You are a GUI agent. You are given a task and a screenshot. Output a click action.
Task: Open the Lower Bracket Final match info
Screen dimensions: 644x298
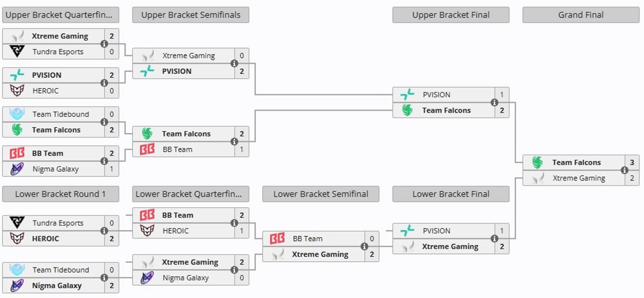495,238
